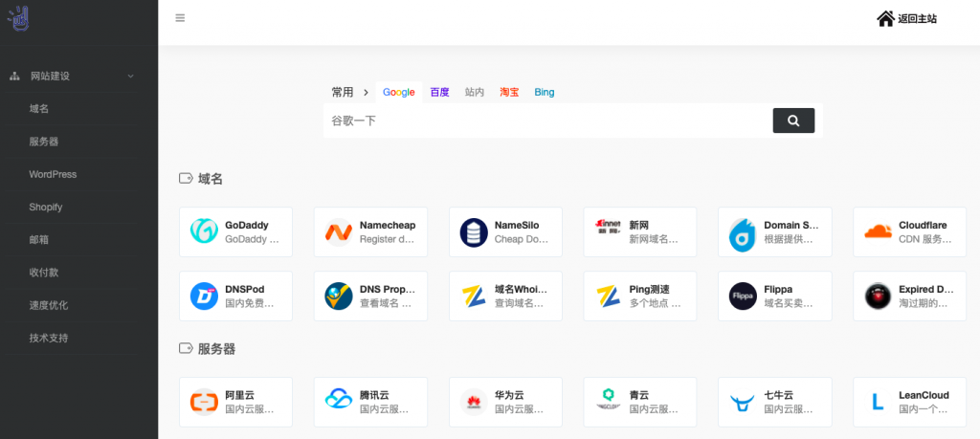
Task: Switch to the Bing search tab
Action: pyautogui.click(x=545, y=93)
